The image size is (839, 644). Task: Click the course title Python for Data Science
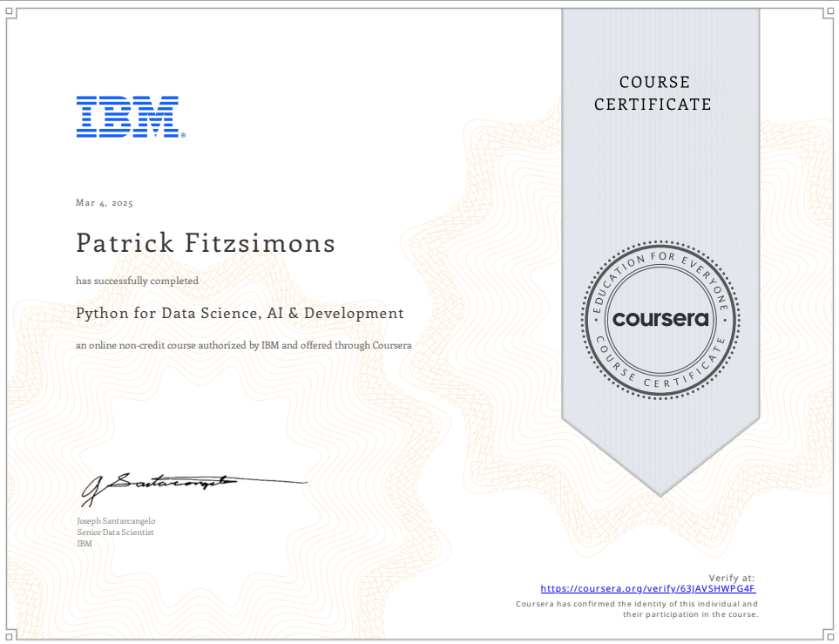240,313
